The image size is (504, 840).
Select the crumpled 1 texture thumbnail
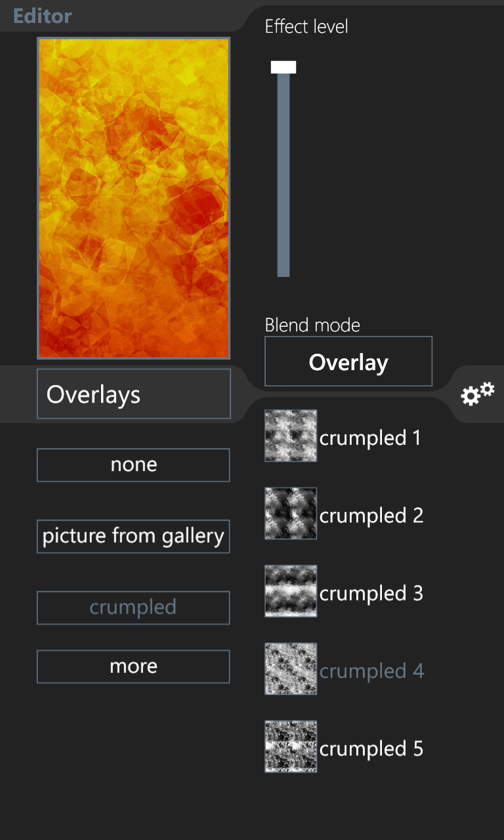tap(291, 436)
